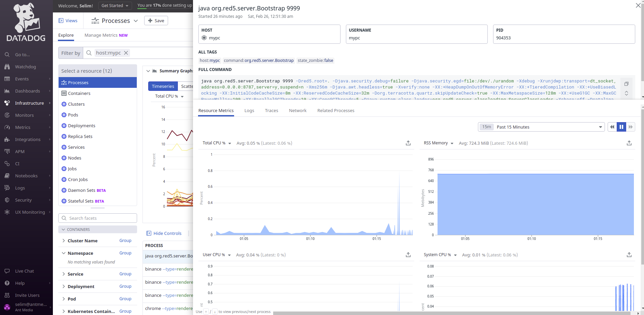This screenshot has width=644, height=315.
Task: Open Infrastructure sidebar icon
Action: [7, 103]
